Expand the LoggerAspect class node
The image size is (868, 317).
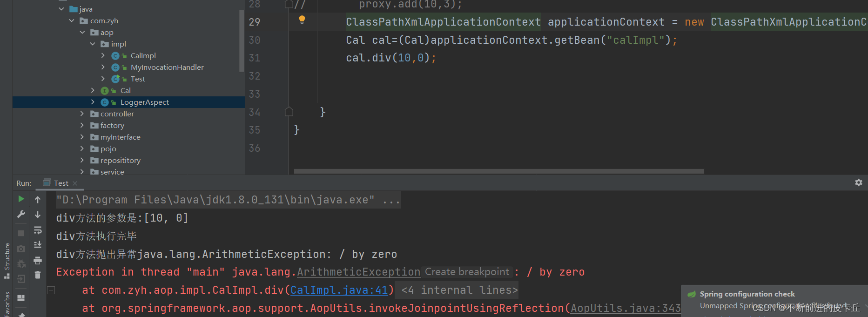pyautogui.click(x=93, y=102)
